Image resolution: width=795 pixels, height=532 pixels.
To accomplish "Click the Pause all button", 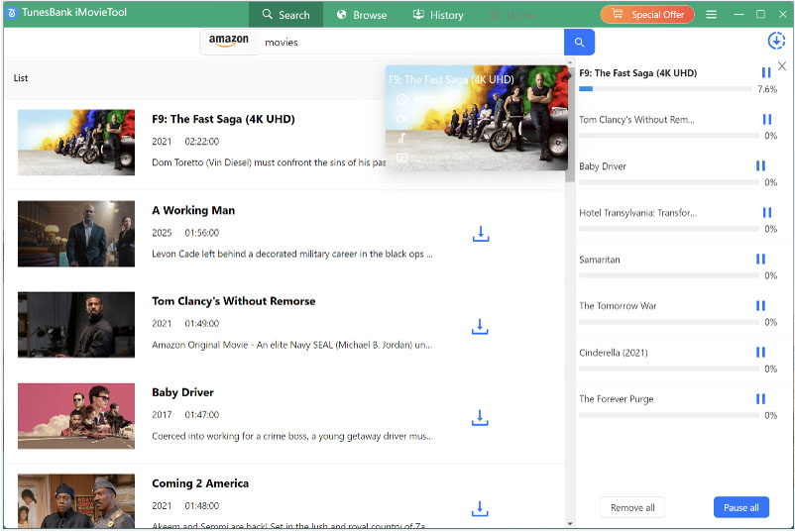I will [x=740, y=507].
